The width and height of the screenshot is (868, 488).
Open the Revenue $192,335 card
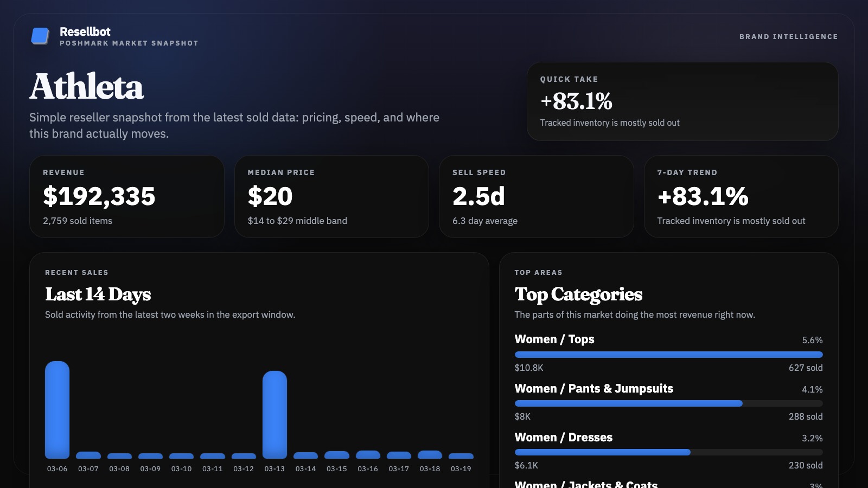[x=126, y=196]
